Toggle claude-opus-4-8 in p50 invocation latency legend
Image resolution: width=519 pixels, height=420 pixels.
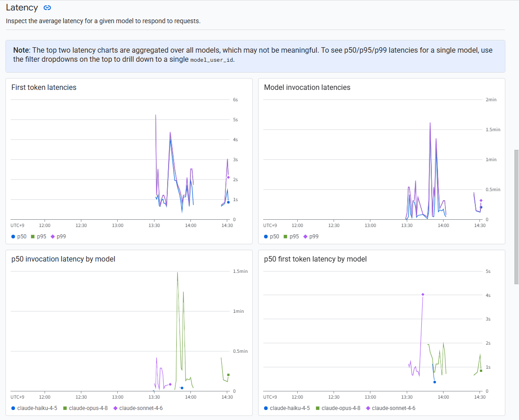[85, 408]
